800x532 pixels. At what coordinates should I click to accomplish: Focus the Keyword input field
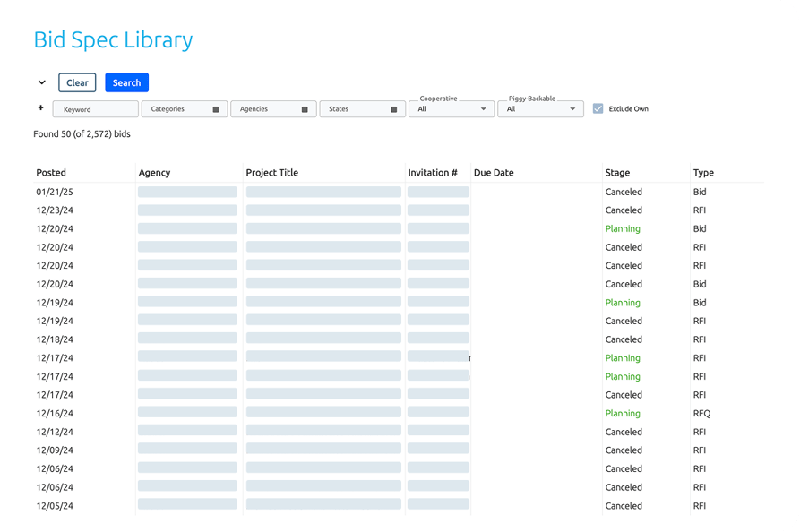(x=95, y=109)
